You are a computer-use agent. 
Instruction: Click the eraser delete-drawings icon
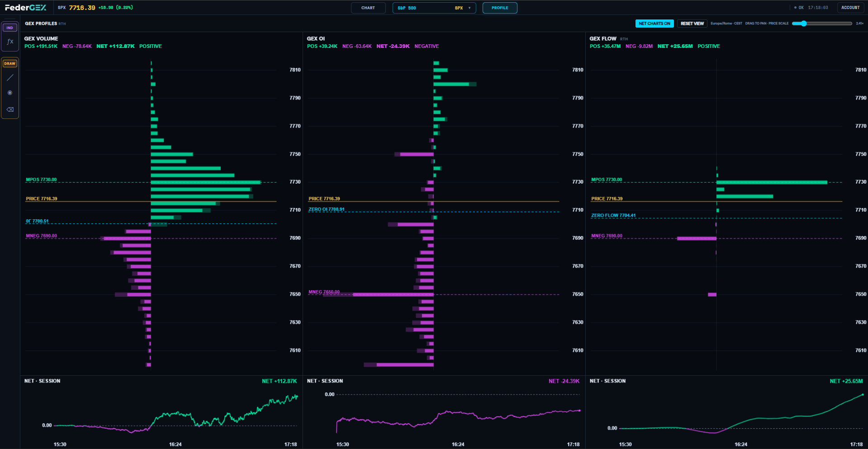(10, 109)
